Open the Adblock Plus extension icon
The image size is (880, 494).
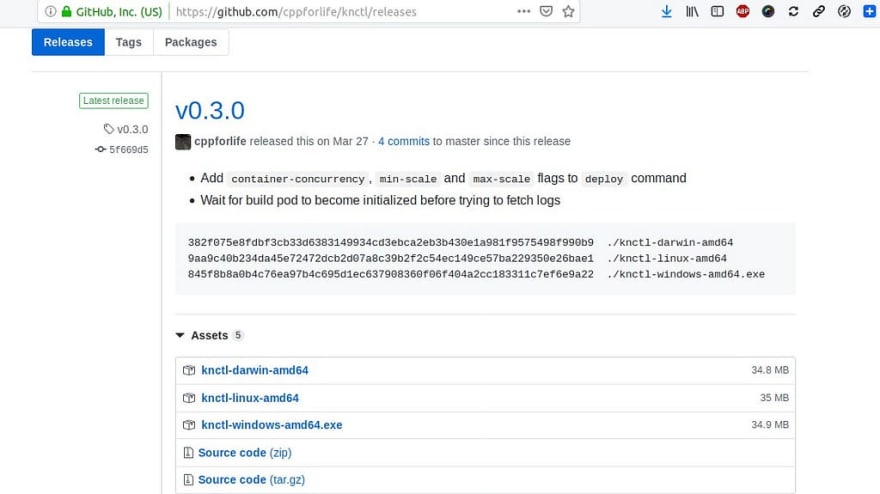pos(742,11)
